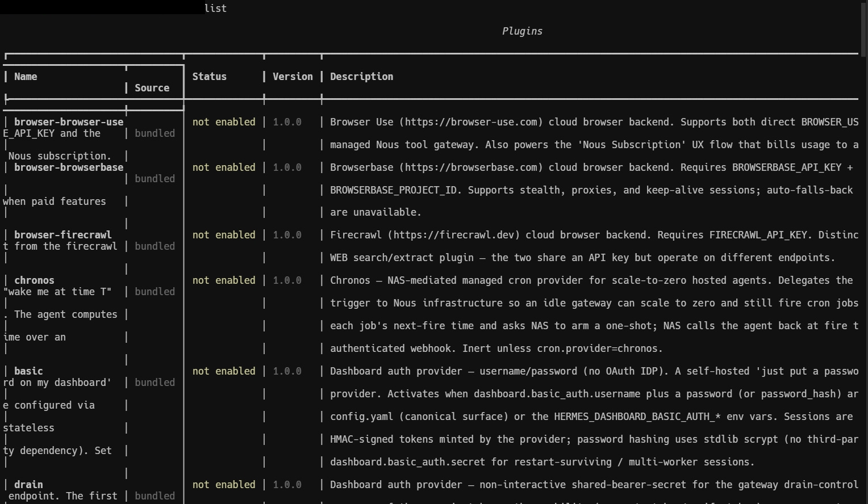Select the Plugins table title
The image size is (868, 504).
(522, 31)
